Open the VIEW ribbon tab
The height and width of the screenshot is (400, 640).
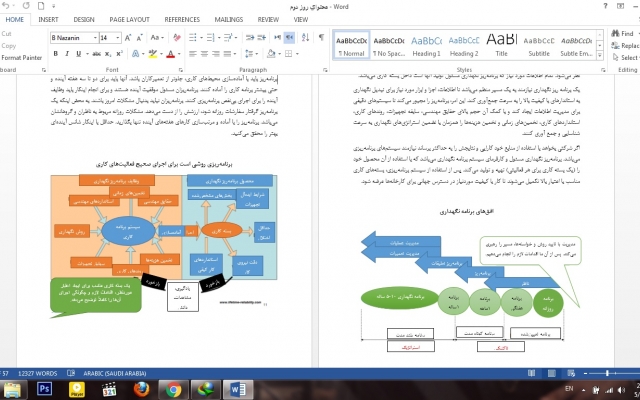tap(301, 19)
